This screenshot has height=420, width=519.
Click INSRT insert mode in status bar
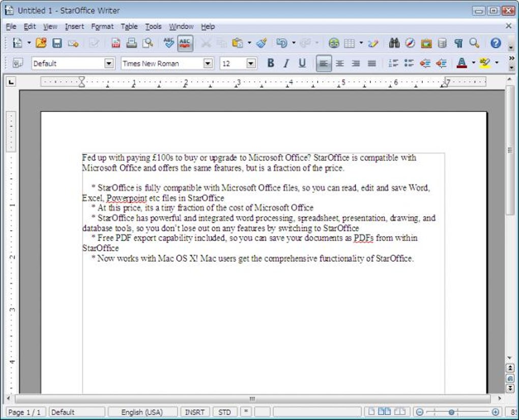(x=194, y=412)
